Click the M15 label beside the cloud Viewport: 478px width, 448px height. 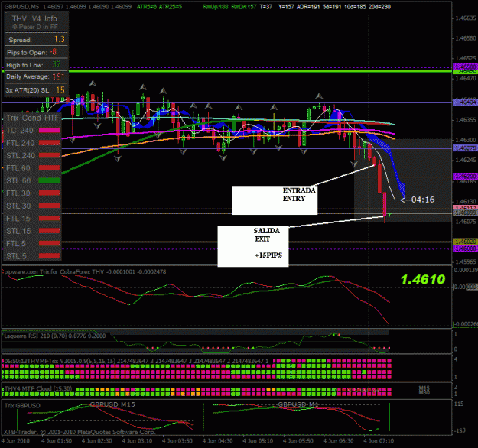[x=424, y=388]
